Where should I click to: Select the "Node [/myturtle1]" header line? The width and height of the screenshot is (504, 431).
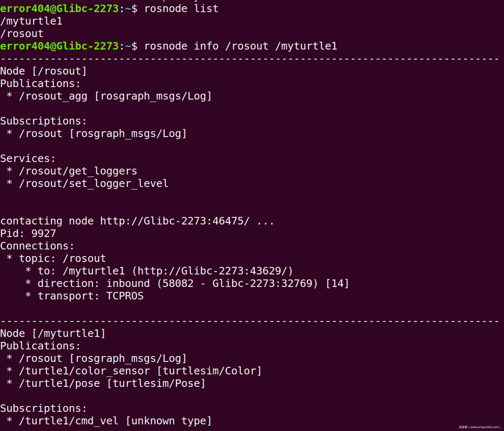(53, 334)
